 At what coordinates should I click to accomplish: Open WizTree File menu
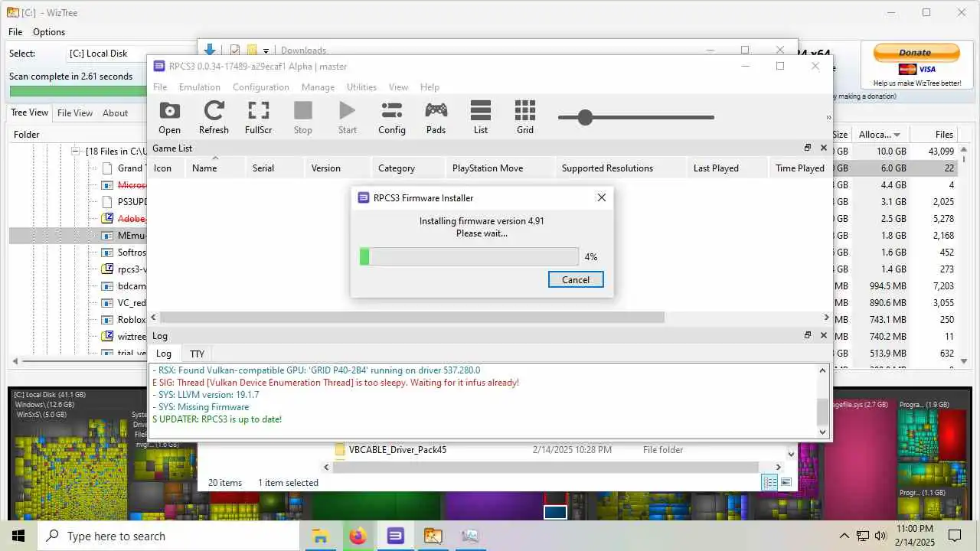click(x=15, y=32)
